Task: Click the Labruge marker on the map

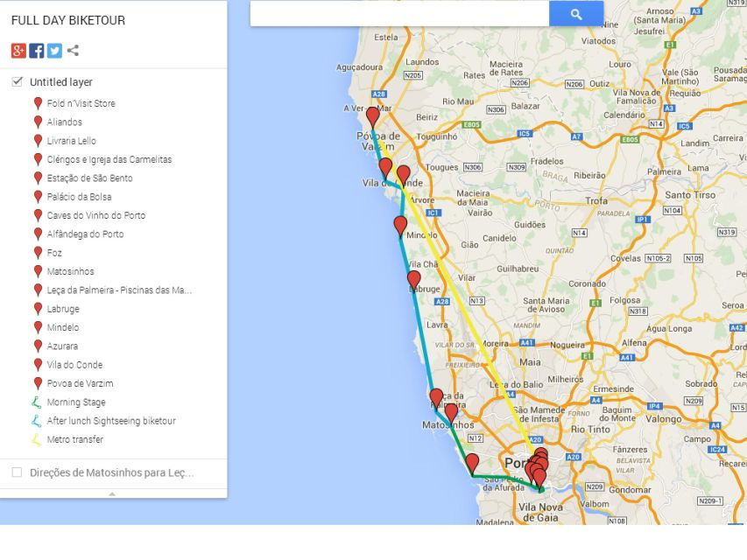Action: point(414,279)
